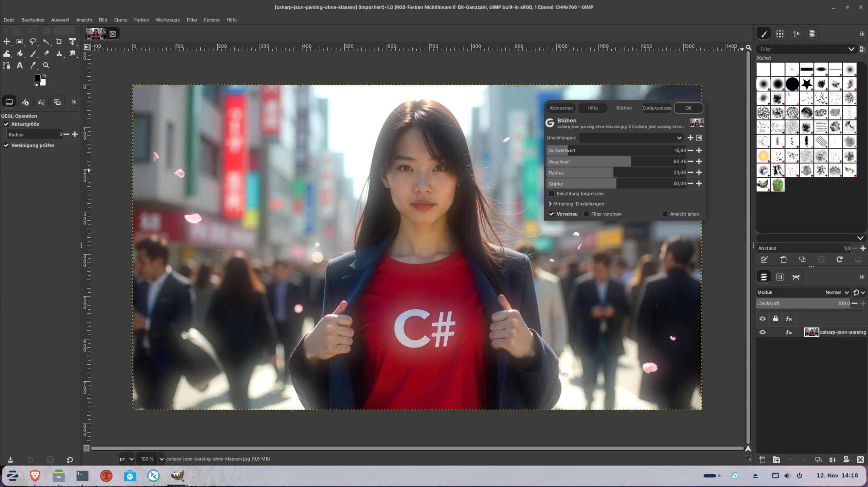The height and width of the screenshot is (487, 868).
Task: Enable the Belichtung begrenzen checkbox
Action: pos(552,194)
